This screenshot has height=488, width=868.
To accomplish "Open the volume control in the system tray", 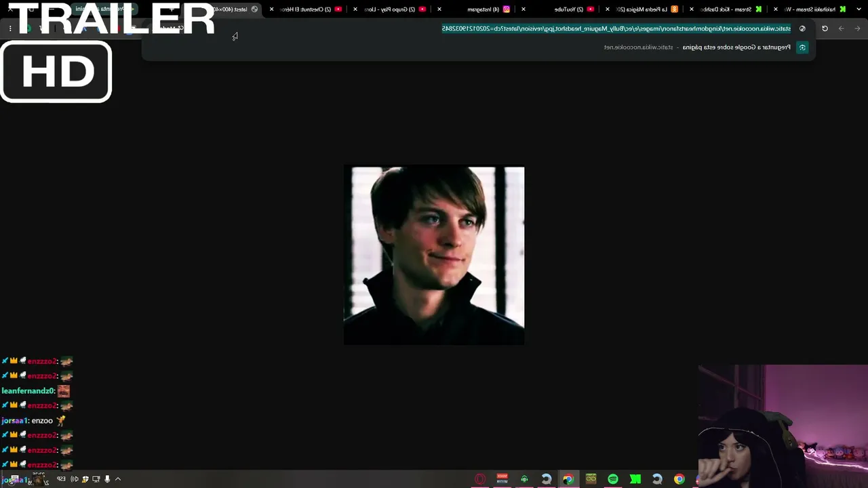I will coord(75,479).
